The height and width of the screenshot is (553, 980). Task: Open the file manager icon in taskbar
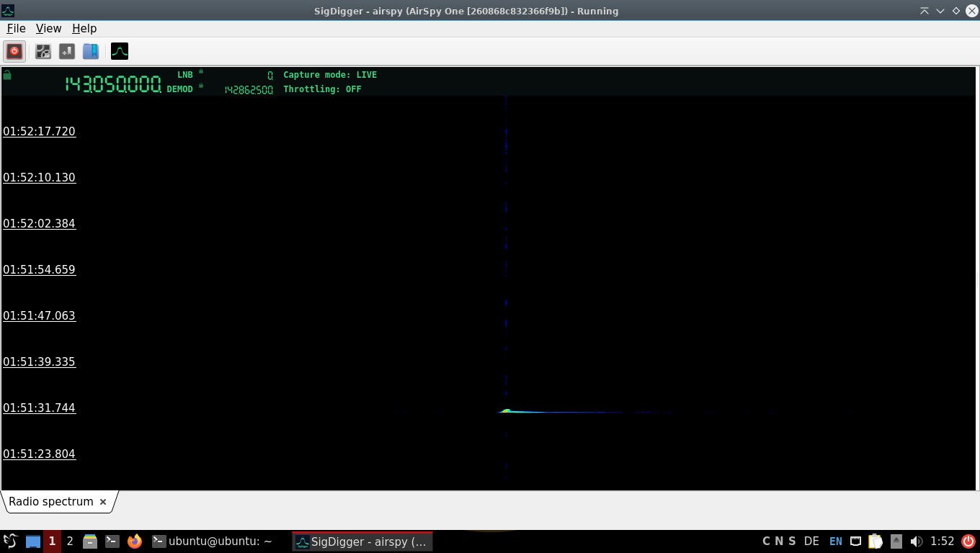[x=90, y=541]
